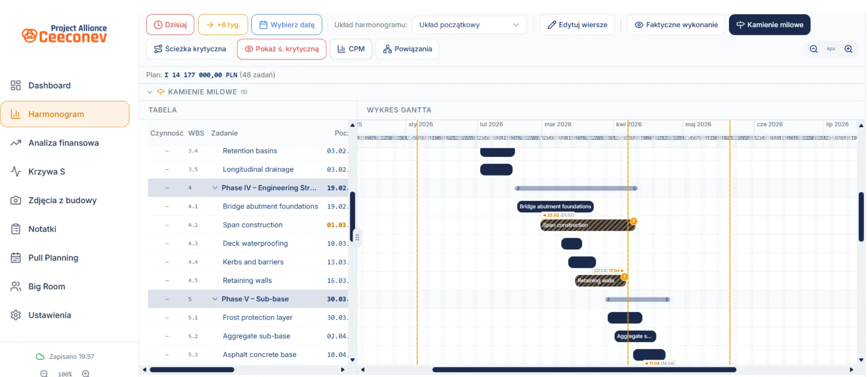Screen dimensions: 868x377
Task: Click the page zoom out icon near 100%
Action: tap(44, 373)
